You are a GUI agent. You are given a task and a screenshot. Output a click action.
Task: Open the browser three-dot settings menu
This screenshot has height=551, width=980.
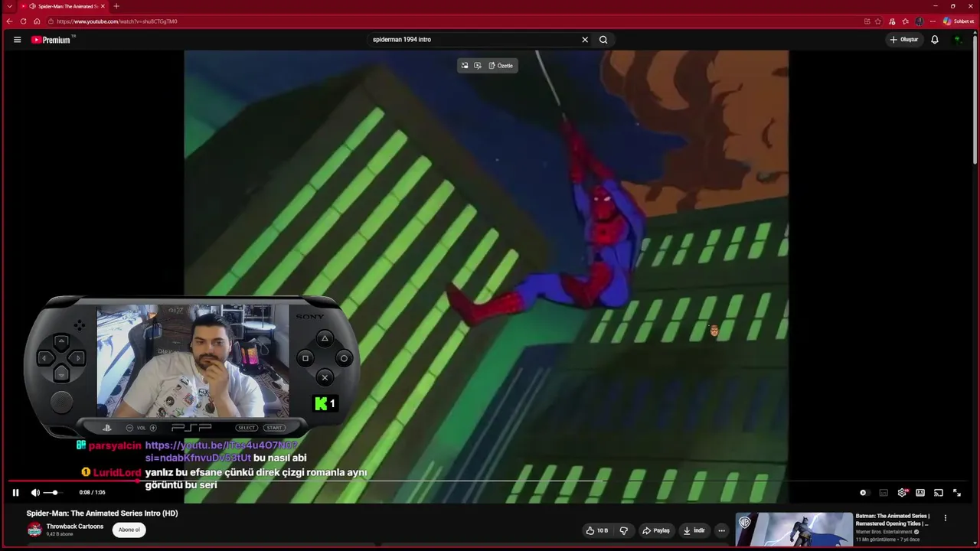933,21
